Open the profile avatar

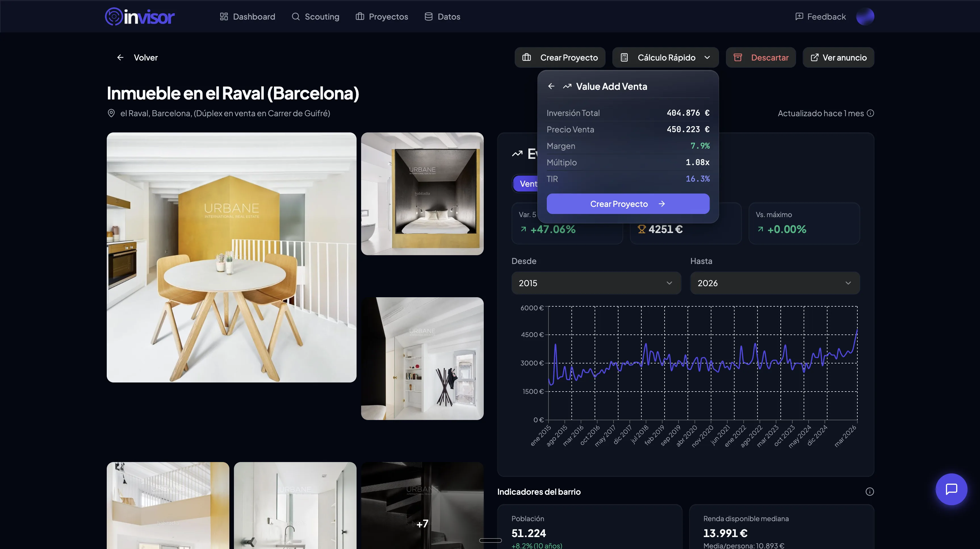pos(866,16)
